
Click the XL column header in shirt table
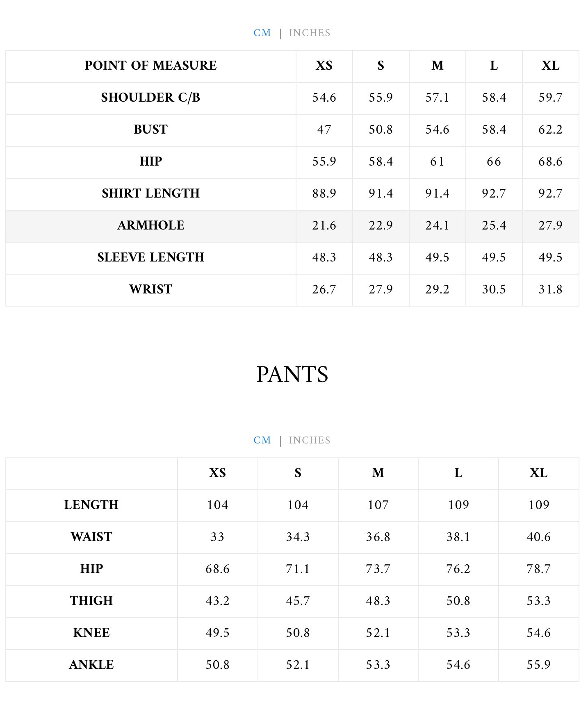[550, 66]
